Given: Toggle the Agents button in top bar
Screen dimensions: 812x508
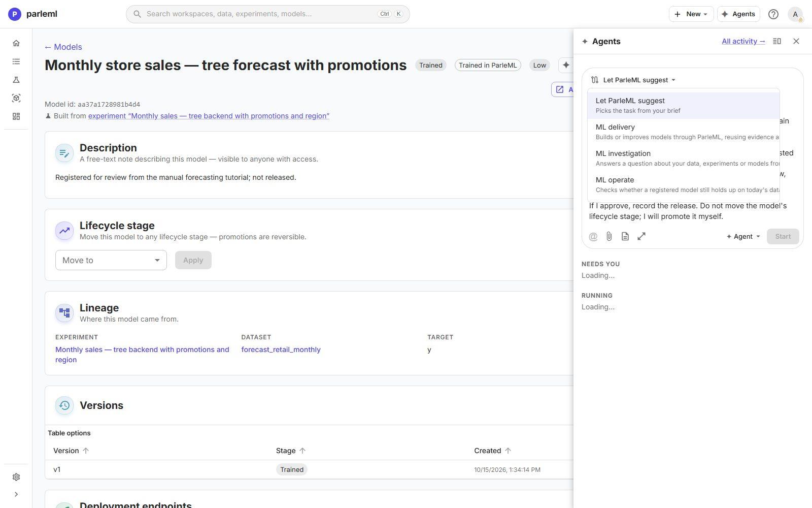Looking at the screenshot, I should pyautogui.click(x=738, y=14).
